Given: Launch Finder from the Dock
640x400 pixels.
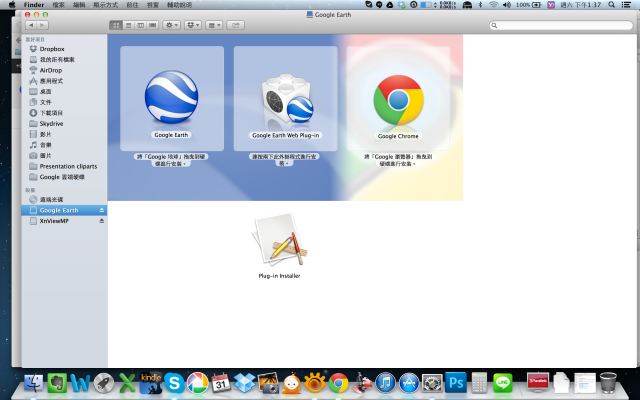Looking at the screenshot, I should [34, 383].
